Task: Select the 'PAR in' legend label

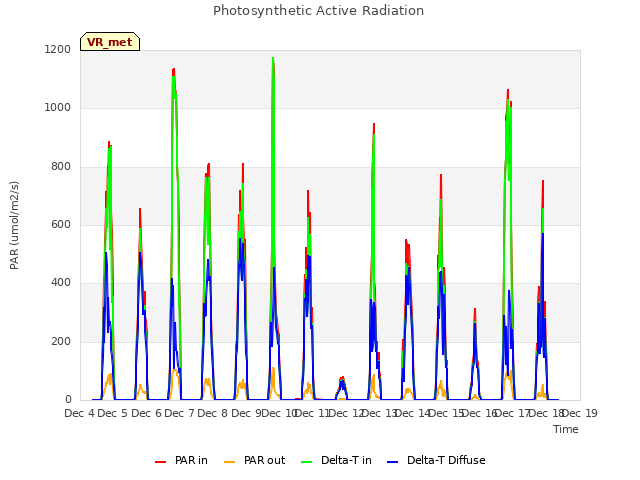Action: [191, 460]
